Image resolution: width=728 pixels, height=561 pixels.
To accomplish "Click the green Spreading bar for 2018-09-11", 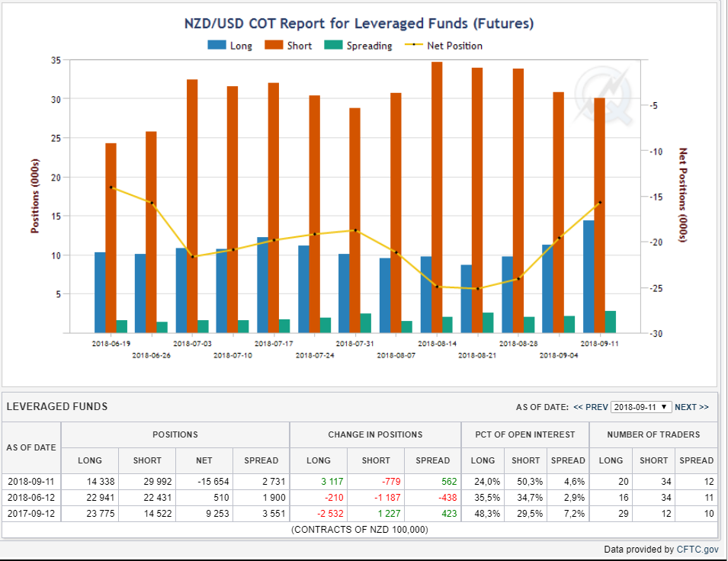I will click(611, 322).
